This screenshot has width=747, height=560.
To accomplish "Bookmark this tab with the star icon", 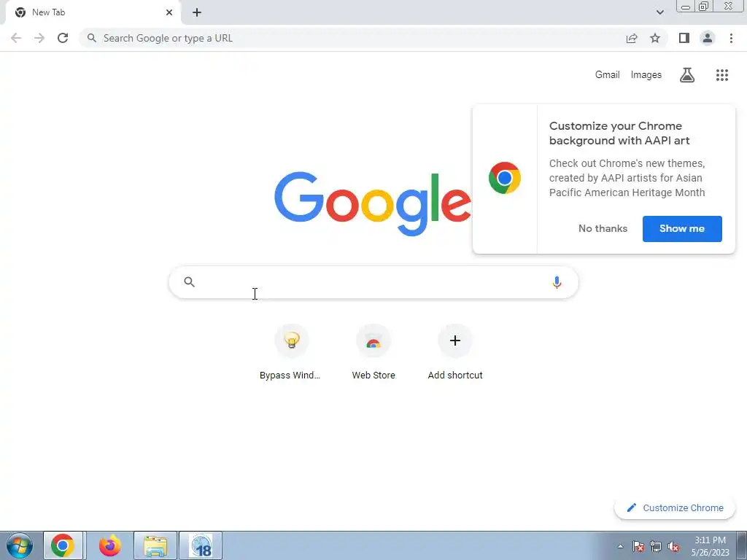I will coord(655,38).
